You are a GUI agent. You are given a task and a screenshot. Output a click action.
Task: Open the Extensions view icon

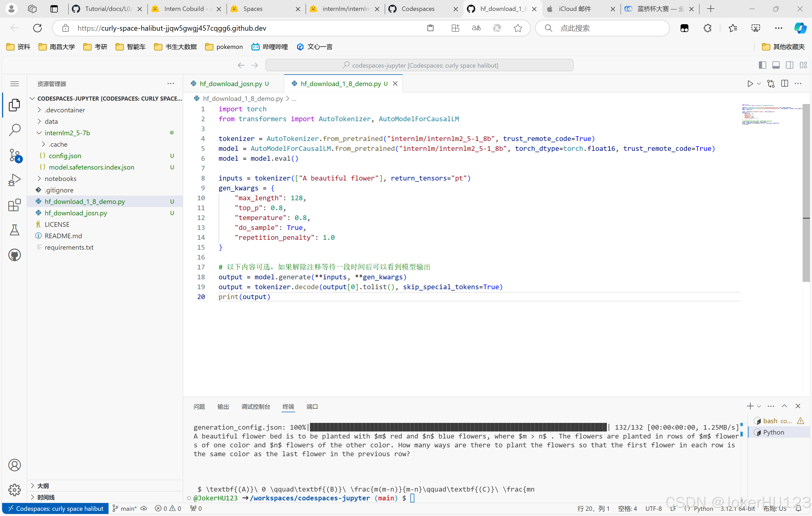(15, 205)
